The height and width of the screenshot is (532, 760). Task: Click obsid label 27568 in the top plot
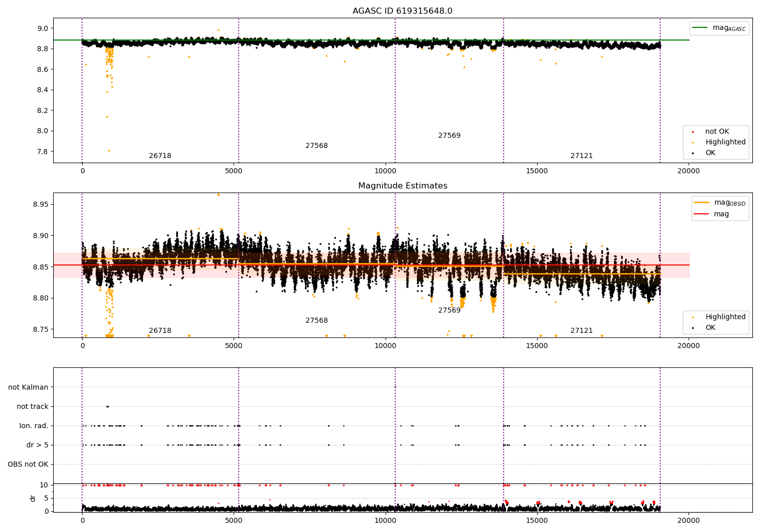(317, 146)
